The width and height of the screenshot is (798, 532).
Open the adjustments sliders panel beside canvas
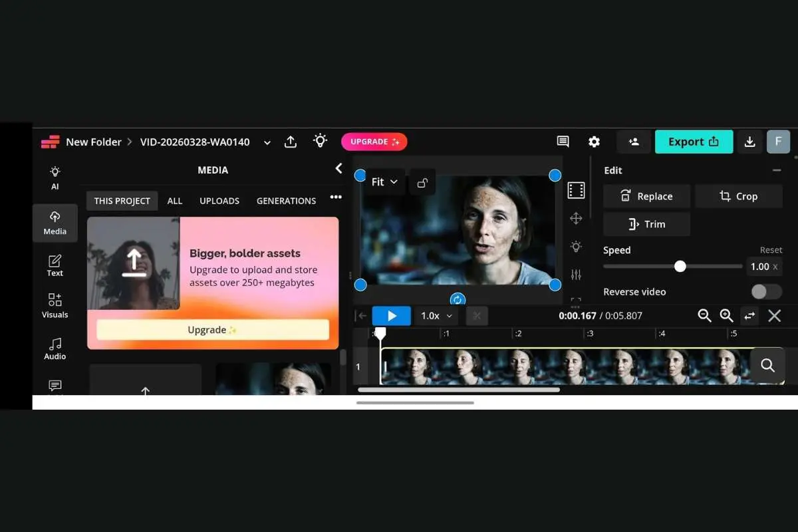(x=576, y=273)
